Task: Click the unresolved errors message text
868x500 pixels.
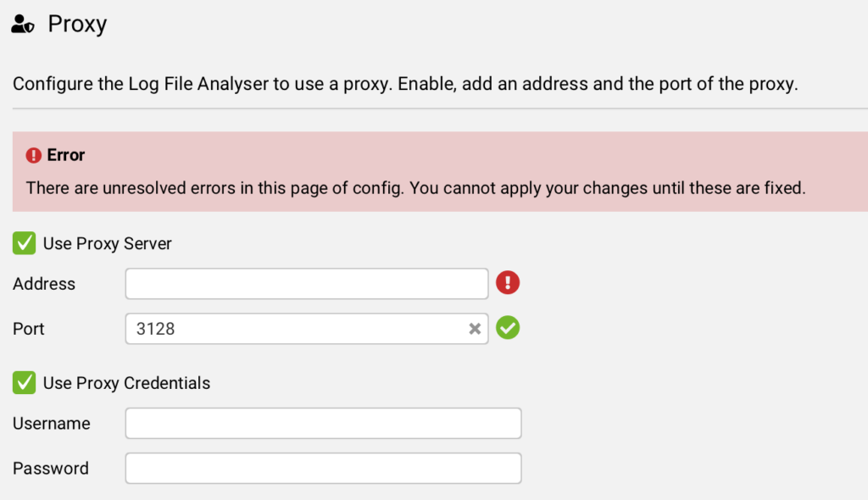Action: click(415, 188)
